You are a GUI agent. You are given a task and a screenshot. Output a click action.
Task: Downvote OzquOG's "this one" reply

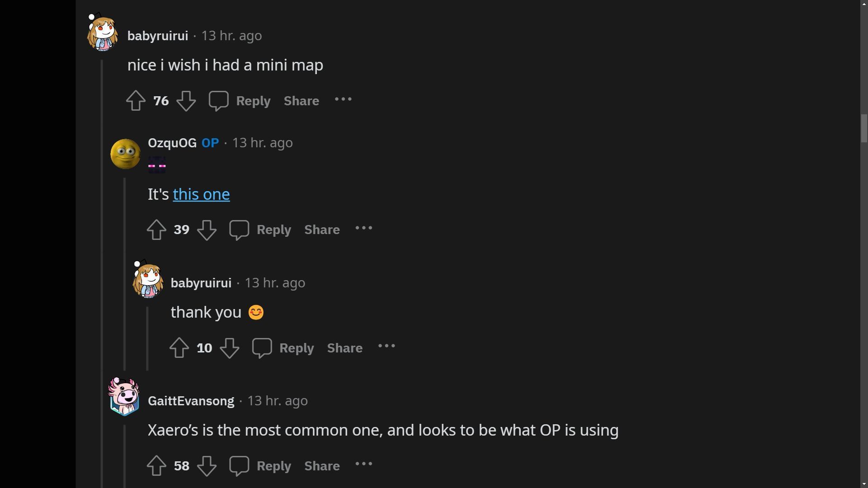coord(207,230)
